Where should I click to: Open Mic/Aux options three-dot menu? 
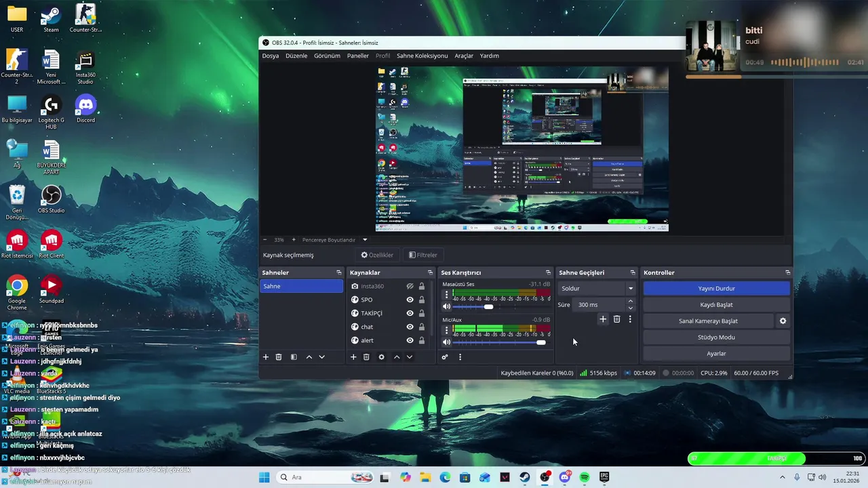coord(446,331)
